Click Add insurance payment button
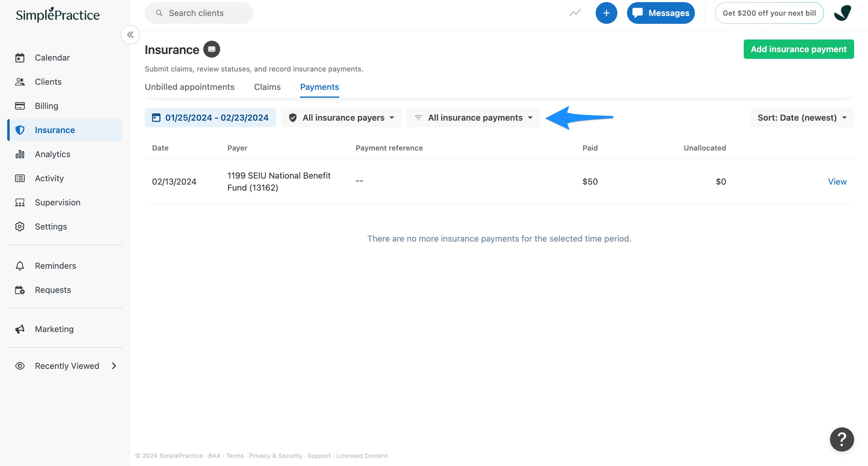Screen dimensions: 868x466 point(799,49)
